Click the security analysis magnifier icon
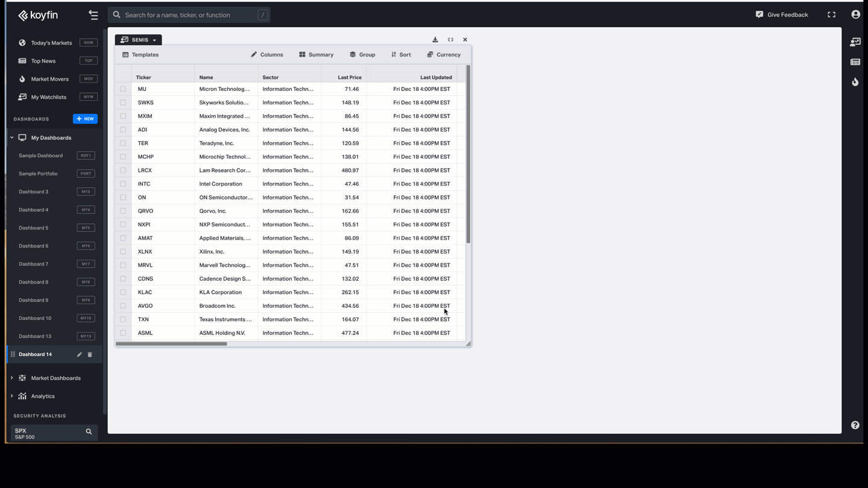Viewport: 868px width, 488px height. pos(89,432)
